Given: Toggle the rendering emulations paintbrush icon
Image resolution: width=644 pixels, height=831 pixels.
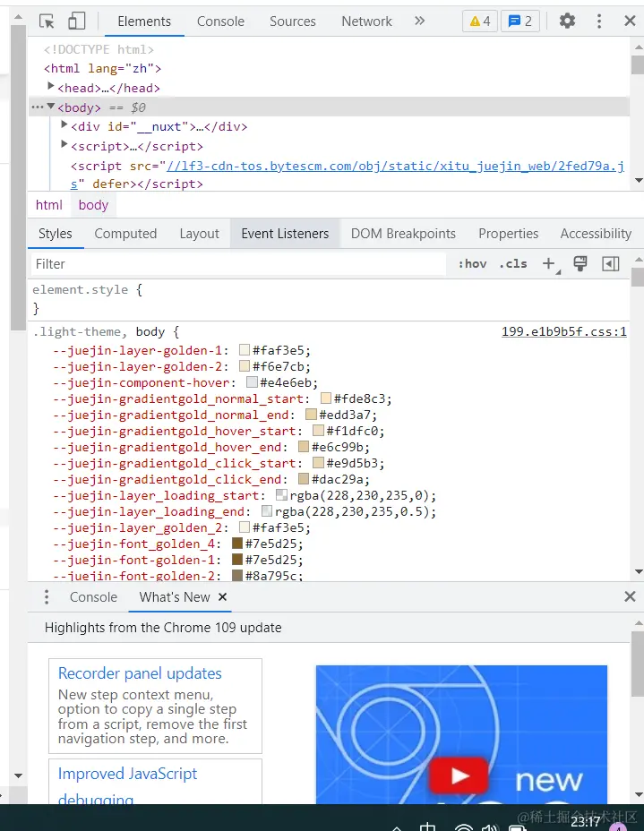Looking at the screenshot, I should coord(580,263).
